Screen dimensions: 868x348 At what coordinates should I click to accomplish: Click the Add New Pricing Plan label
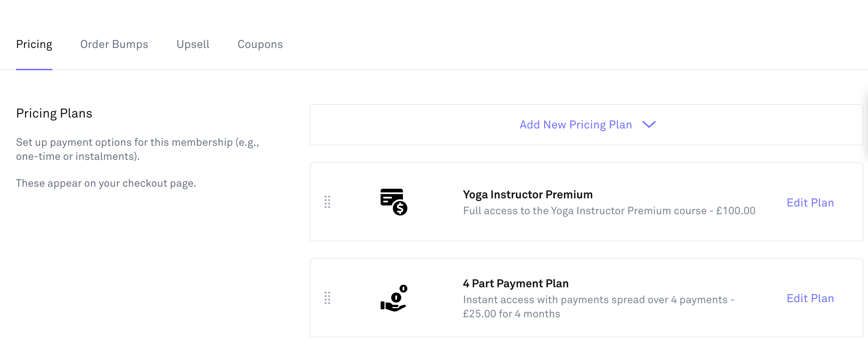click(576, 125)
